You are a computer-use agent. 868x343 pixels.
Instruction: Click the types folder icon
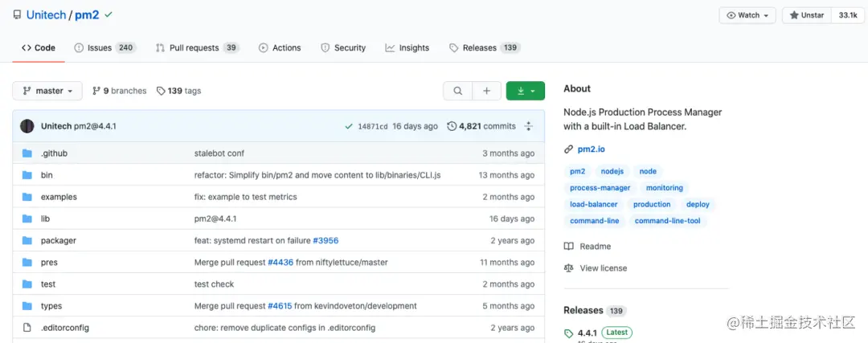click(27, 306)
